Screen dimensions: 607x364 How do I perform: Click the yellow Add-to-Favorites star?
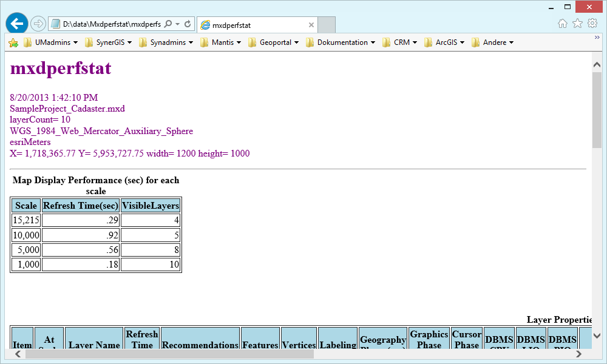(x=12, y=42)
